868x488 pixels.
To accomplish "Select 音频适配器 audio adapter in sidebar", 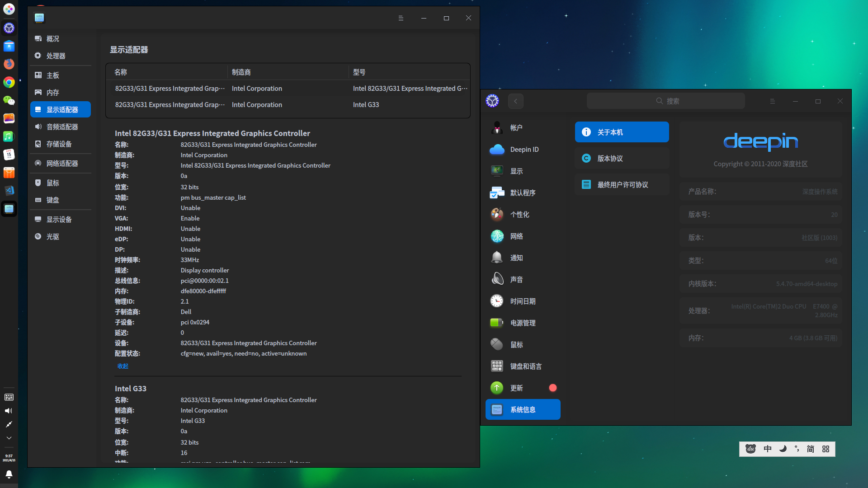I will pos(62,127).
